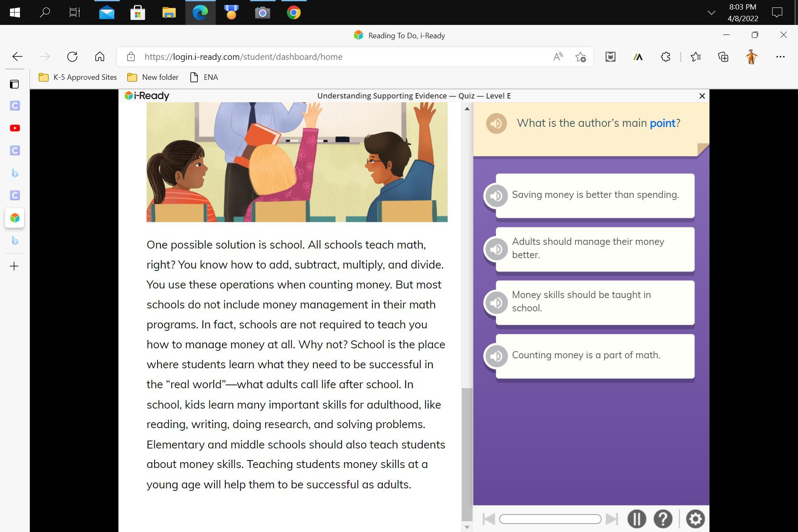This screenshot has height=532, width=798.
Task: Play audio for 'Counting money' answer
Action: pos(496,356)
